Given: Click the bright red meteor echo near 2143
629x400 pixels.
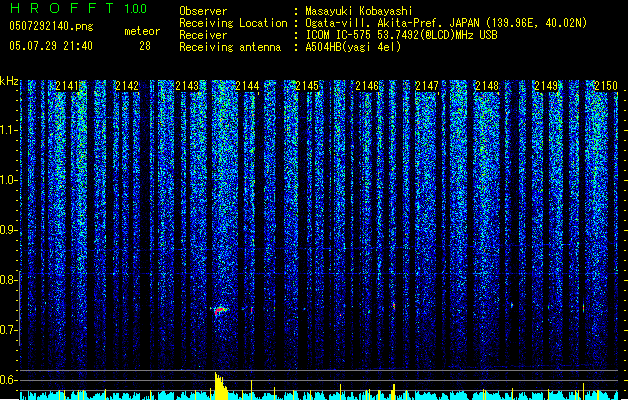Looking at the screenshot, I should point(220,311).
